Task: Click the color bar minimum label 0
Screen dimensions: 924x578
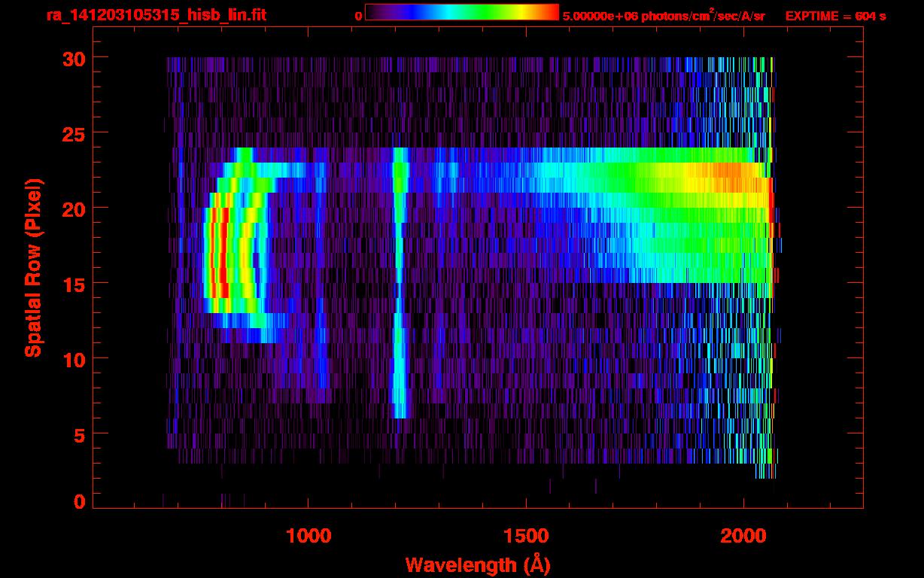Action: coord(358,16)
